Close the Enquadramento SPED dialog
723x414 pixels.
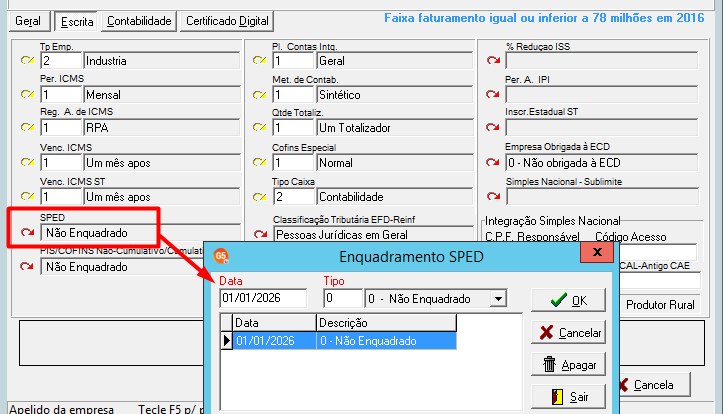click(x=597, y=252)
